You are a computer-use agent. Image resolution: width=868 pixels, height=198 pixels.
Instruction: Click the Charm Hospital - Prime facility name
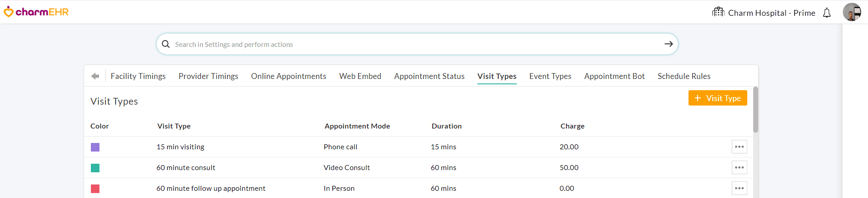coord(771,13)
